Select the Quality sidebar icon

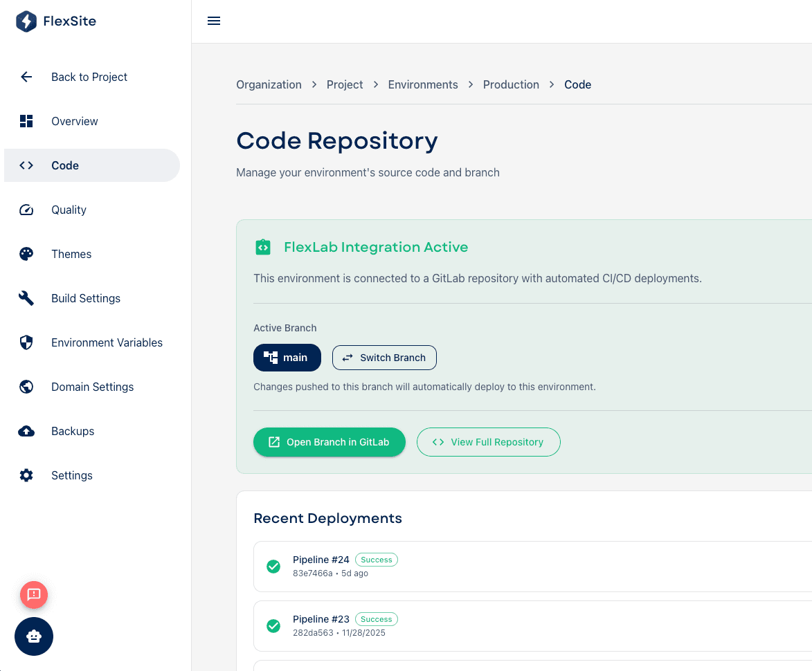[26, 210]
